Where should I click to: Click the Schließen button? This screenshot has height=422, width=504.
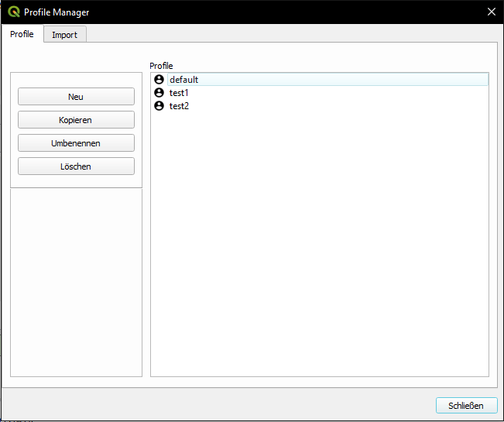click(466, 406)
